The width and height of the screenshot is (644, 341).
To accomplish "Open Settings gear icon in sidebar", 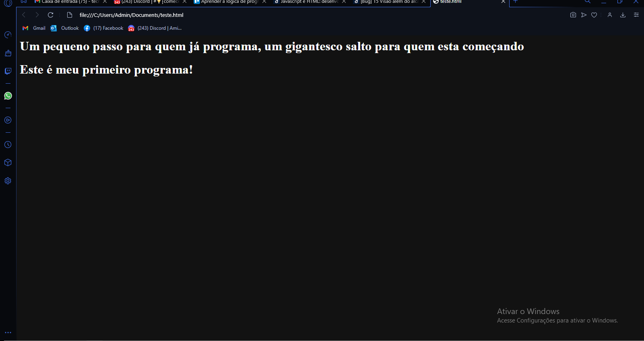I will [x=8, y=181].
